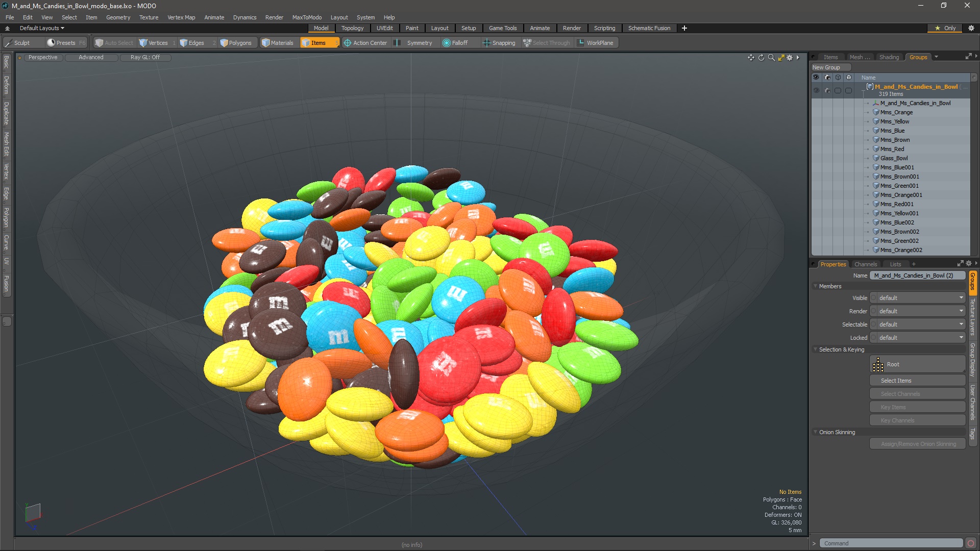The image size is (980, 551).
Task: Click the Root icon button in Selection & Keying
Action: 917,364
